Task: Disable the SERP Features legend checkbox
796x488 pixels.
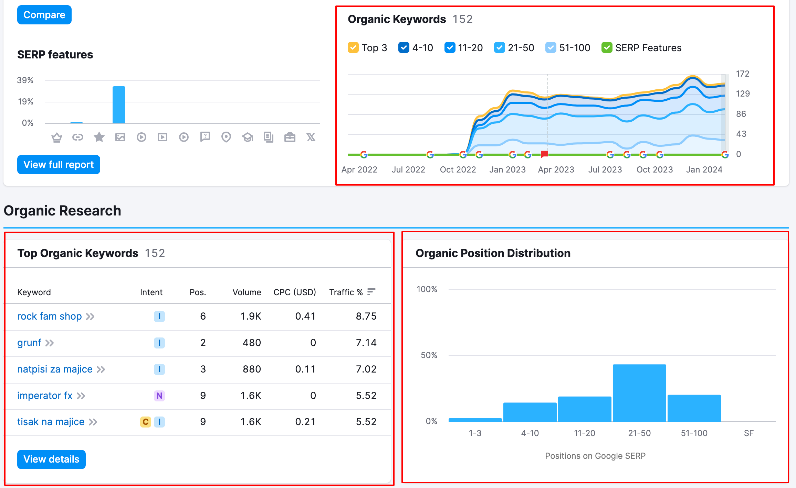Action: (x=607, y=47)
